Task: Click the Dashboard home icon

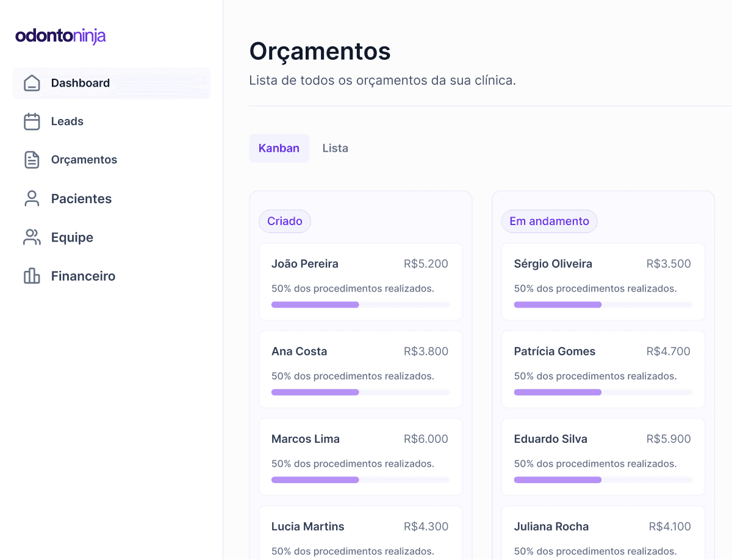Action: coord(32,83)
